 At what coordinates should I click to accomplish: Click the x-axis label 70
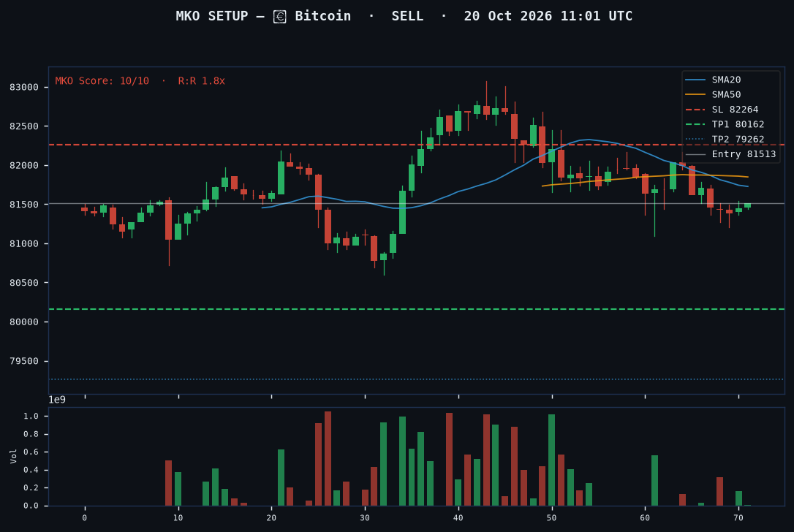click(738, 518)
